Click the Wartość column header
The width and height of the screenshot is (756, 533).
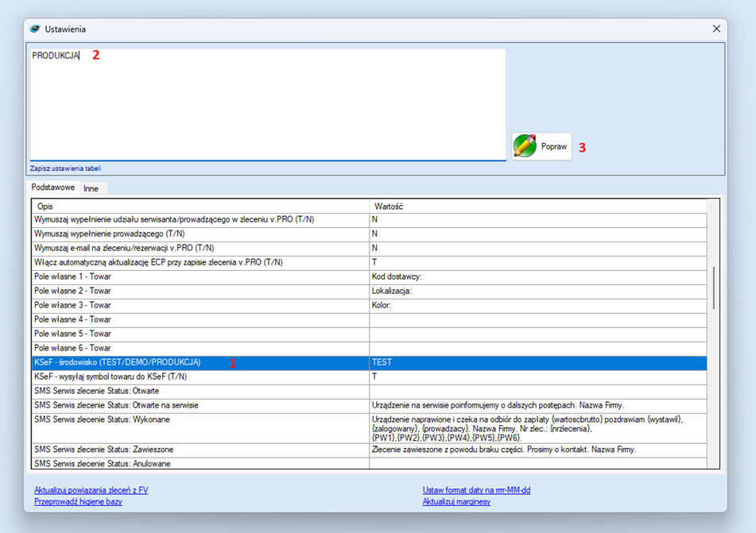click(x=389, y=207)
